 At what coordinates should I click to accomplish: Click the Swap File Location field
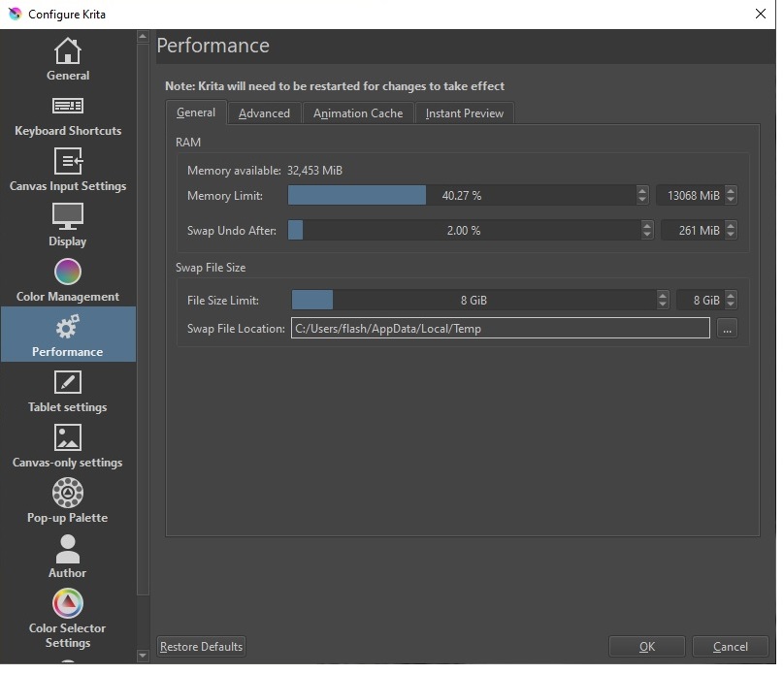pos(500,329)
